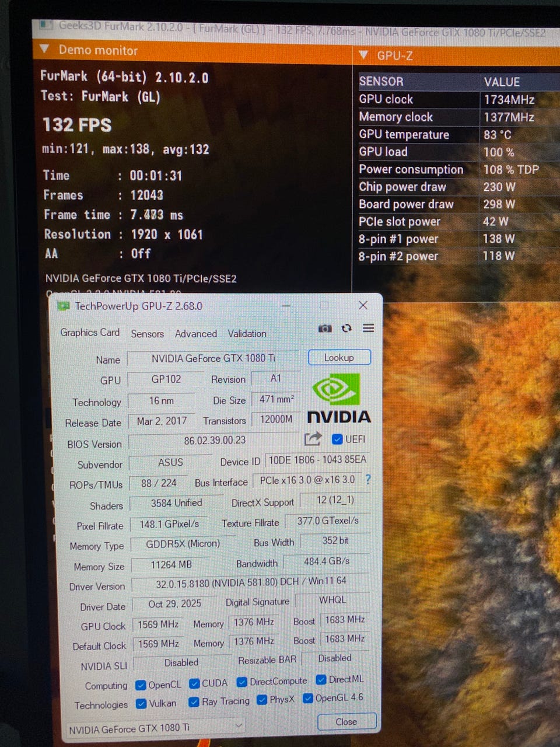Switch to the Advanced tab
This screenshot has width=560, height=747.
coord(196,333)
